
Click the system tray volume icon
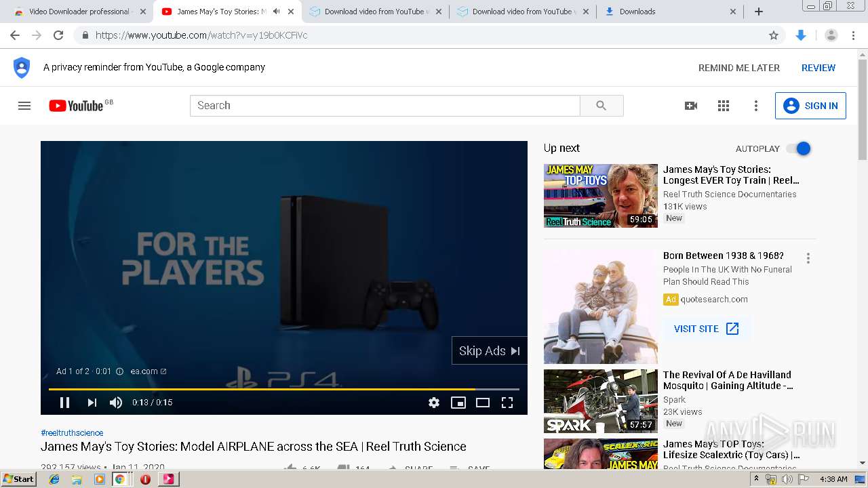coord(787,479)
